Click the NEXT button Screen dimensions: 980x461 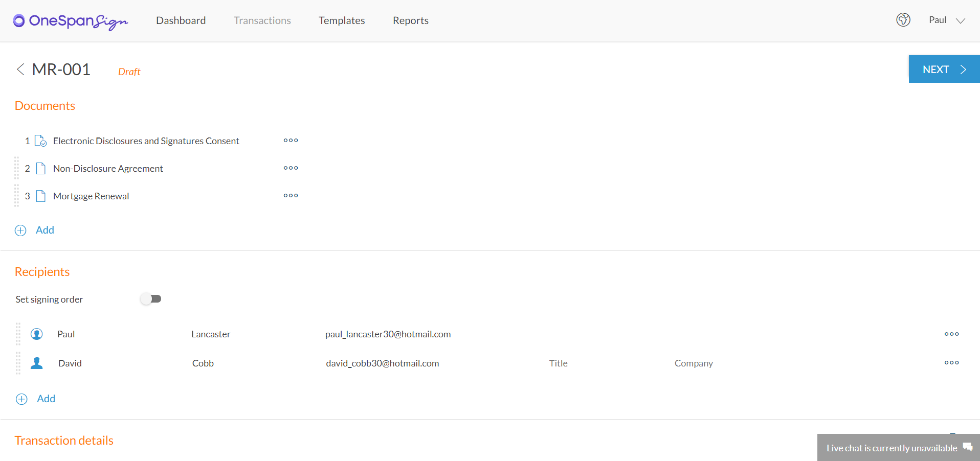pos(944,69)
